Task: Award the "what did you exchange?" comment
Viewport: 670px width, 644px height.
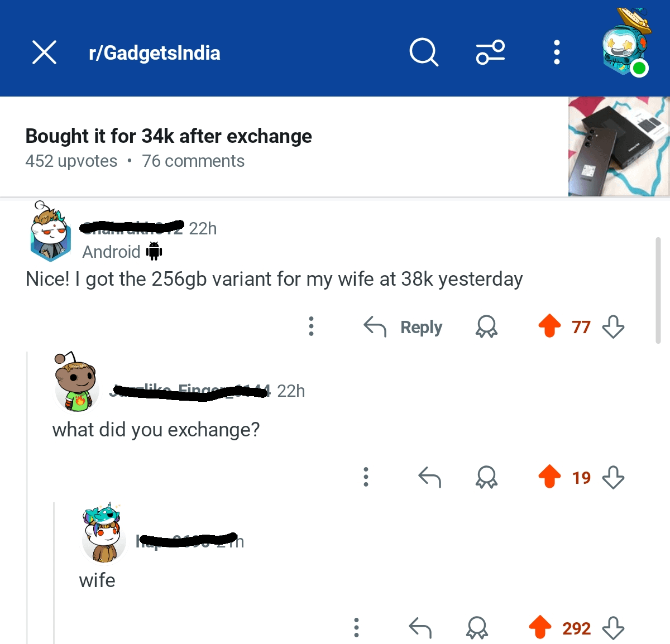Action: coord(486,477)
